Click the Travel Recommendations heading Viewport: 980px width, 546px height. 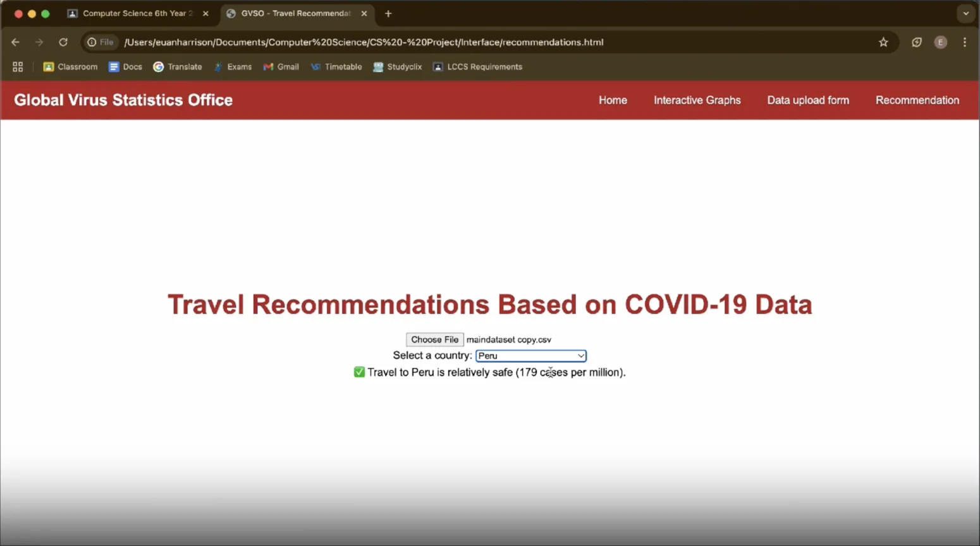coord(490,305)
